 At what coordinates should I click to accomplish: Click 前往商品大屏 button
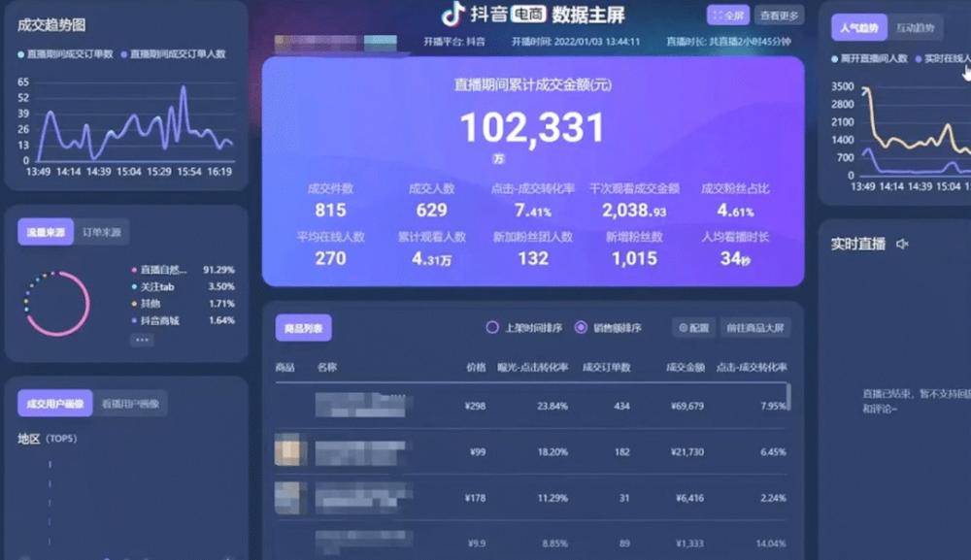[755, 328]
